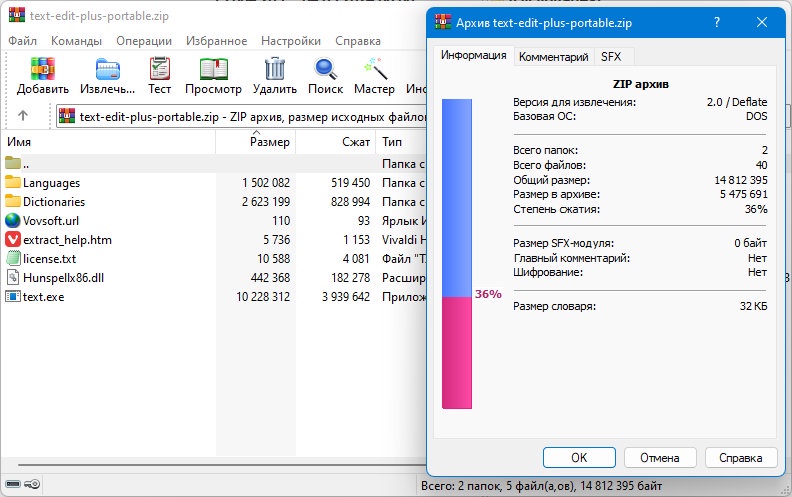Screen dimensions: 792x497
Task: Click size value 10 228 312
Action: [x=263, y=296]
